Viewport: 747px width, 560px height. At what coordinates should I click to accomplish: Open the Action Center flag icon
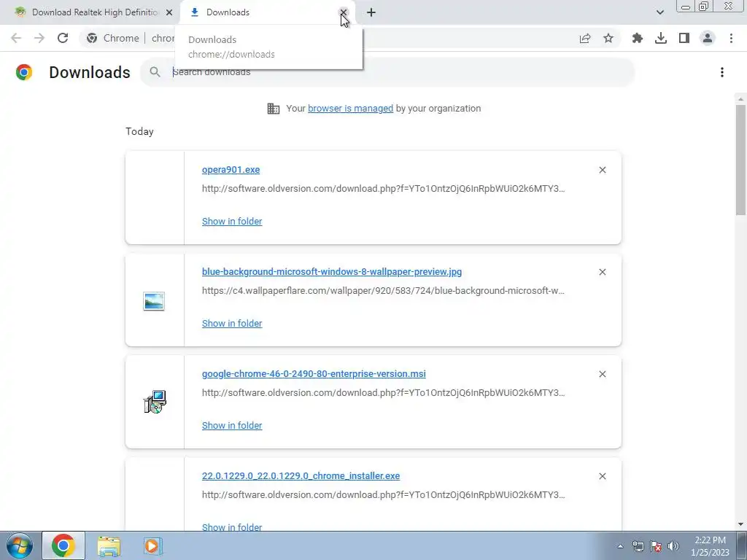[x=656, y=546]
